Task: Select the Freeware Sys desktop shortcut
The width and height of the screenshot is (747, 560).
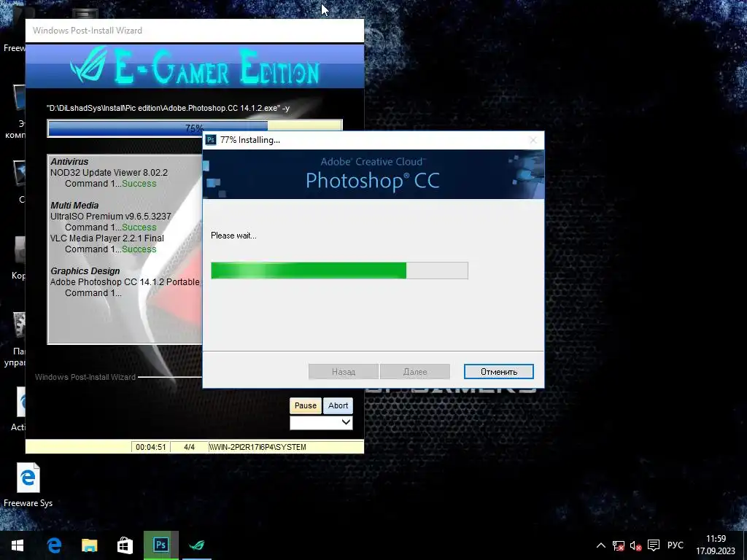Action: pyautogui.click(x=28, y=485)
